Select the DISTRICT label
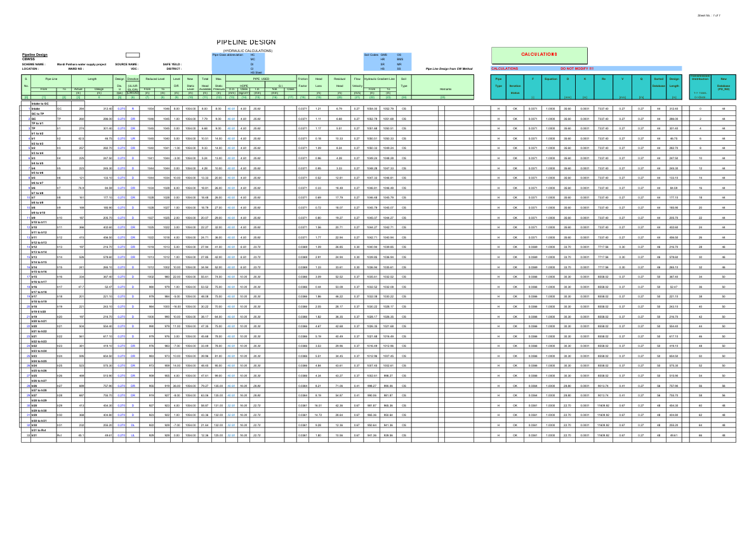Viewport: 756px width, 534px height. coord(173,69)
